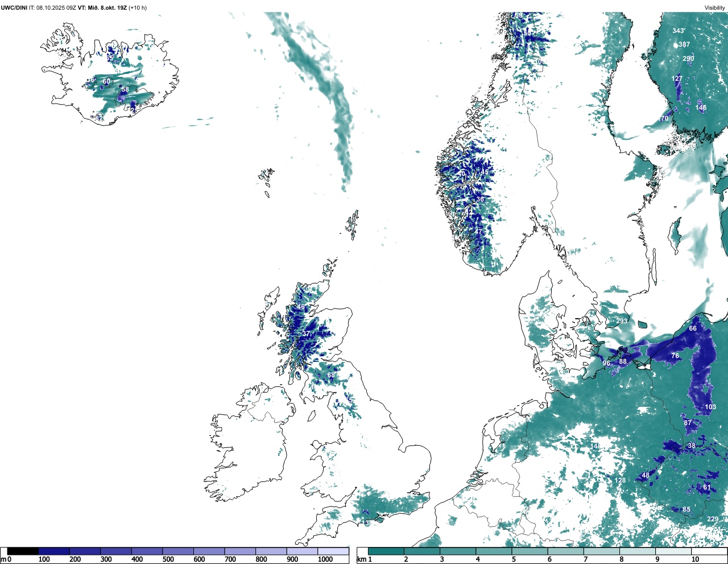728x564 pixels.
Task: Click the visibility value '76' over northern Poland
Action: pyautogui.click(x=675, y=356)
